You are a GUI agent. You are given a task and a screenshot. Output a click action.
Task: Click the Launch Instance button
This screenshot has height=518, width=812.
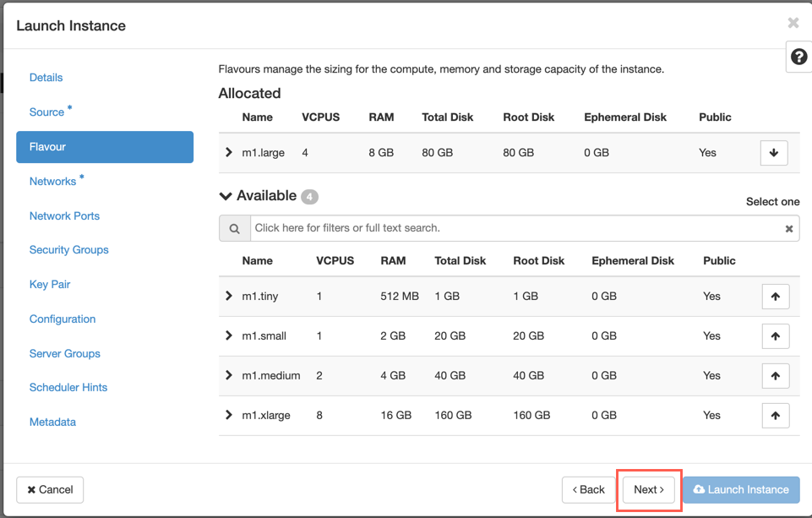pos(741,489)
